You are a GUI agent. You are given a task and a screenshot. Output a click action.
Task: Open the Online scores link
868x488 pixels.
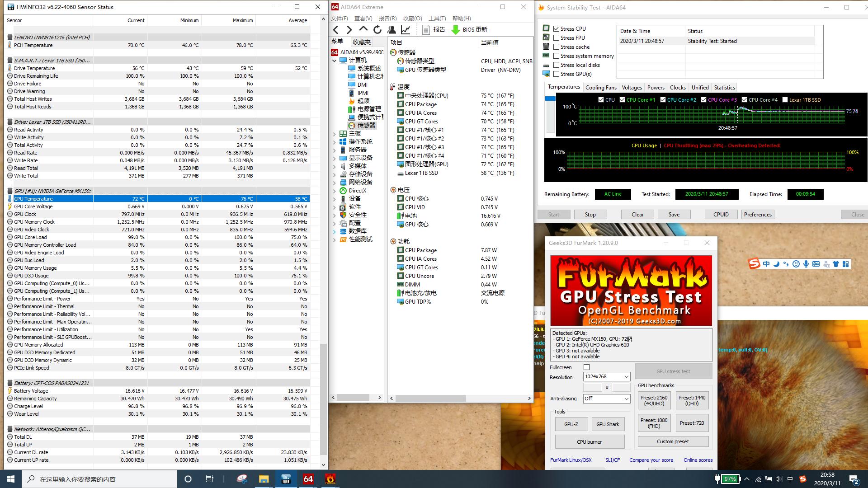(x=698, y=460)
